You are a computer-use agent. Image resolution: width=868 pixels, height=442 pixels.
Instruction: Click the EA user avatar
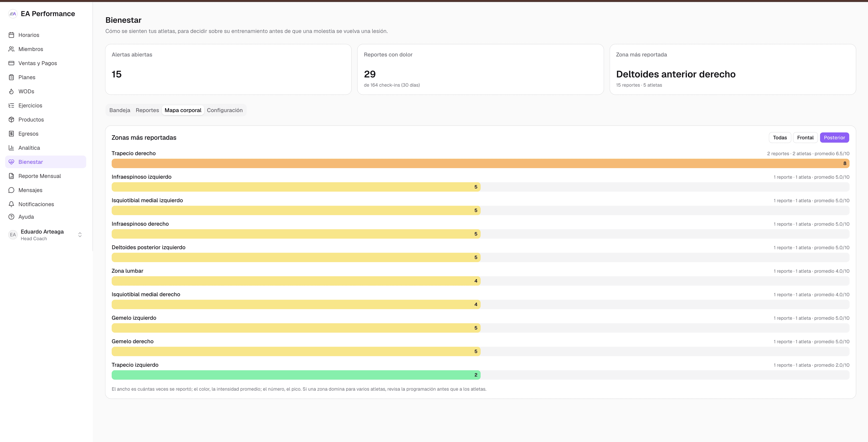point(13,235)
